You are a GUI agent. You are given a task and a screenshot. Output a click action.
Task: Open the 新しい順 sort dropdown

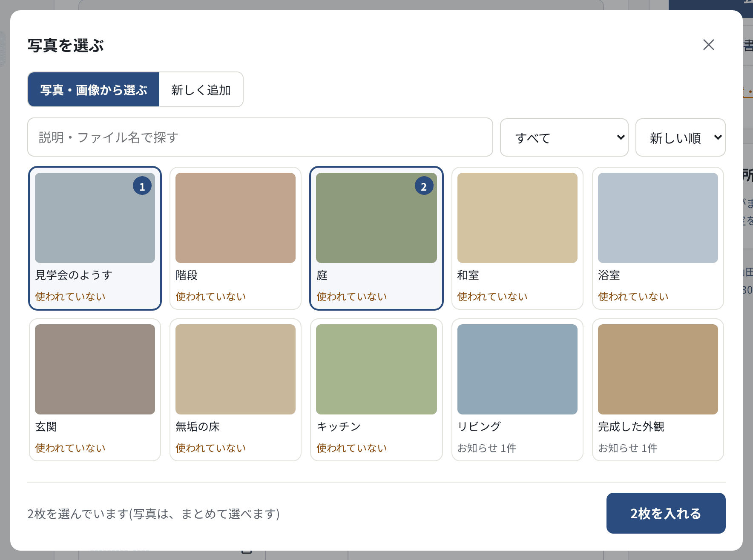pos(681,137)
